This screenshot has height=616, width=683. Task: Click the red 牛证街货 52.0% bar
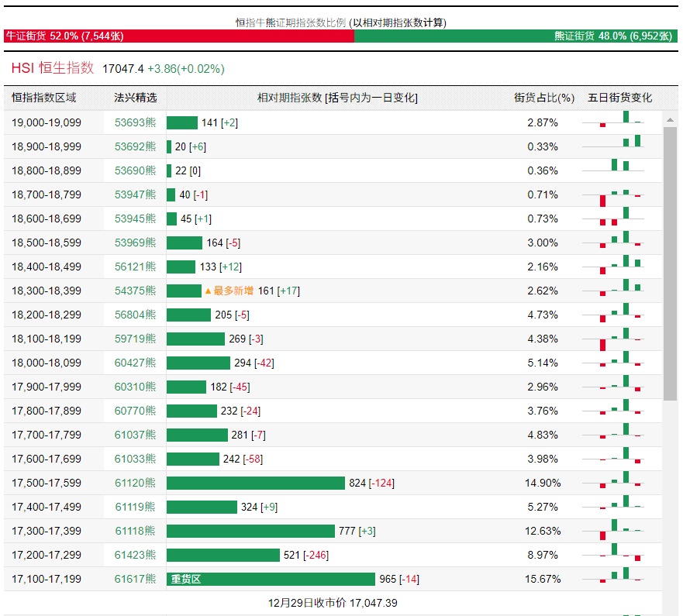pyautogui.click(x=179, y=36)
